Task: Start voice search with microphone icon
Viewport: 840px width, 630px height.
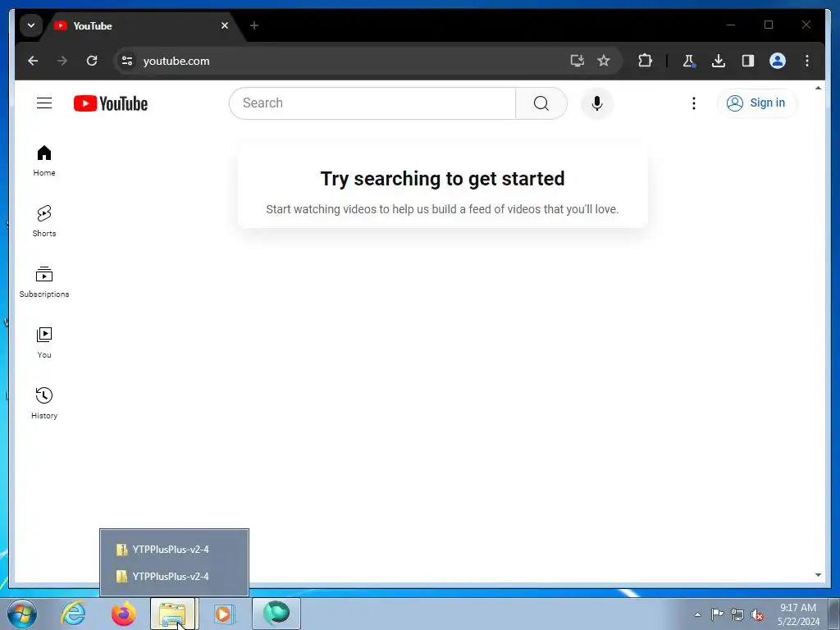Action: click(x=597, y=103)
